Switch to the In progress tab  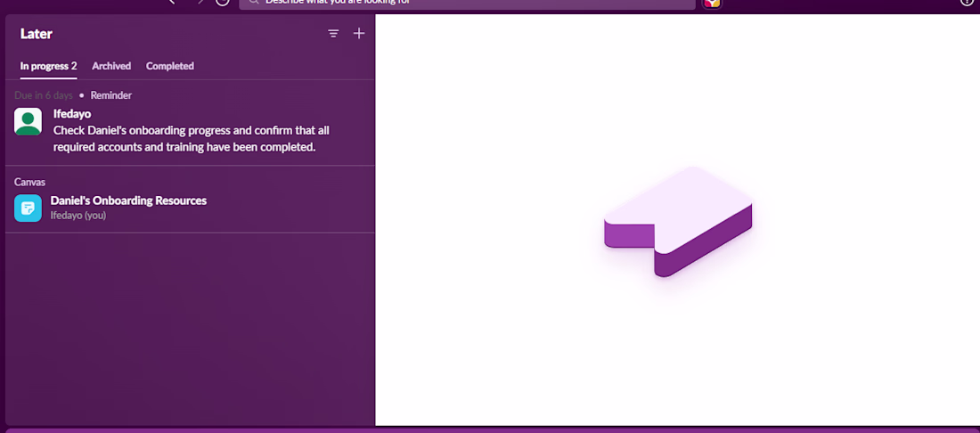[48, 66]
